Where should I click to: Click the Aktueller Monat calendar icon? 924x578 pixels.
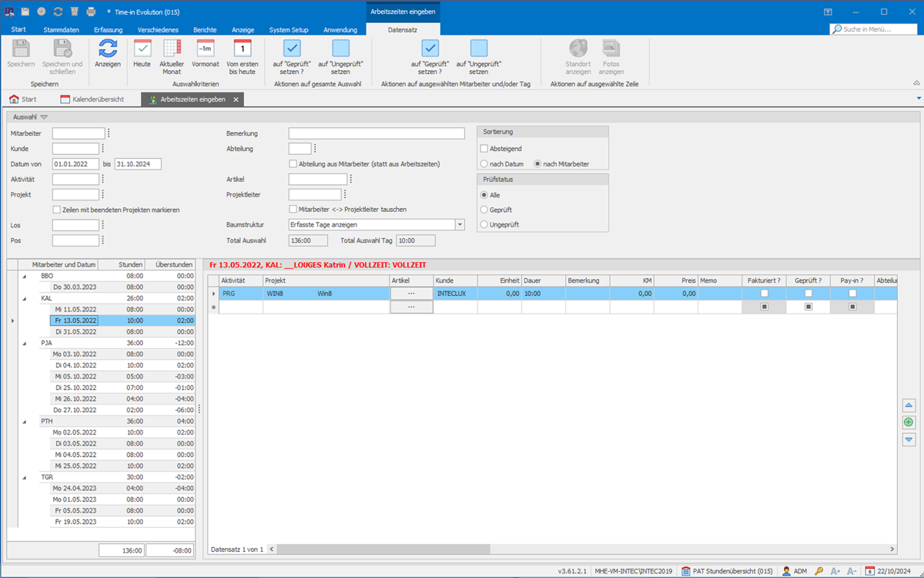(172, 50)
